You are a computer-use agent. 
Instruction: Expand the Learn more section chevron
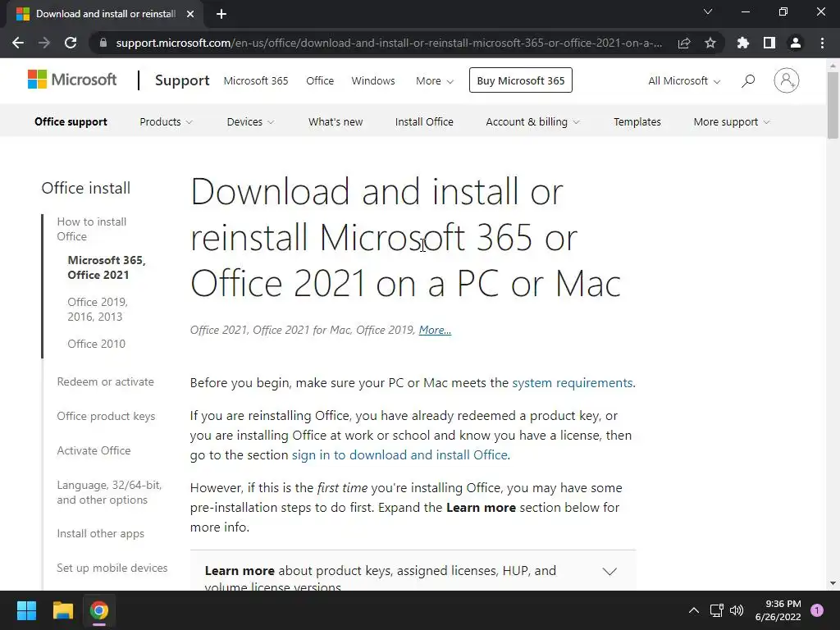609,571
